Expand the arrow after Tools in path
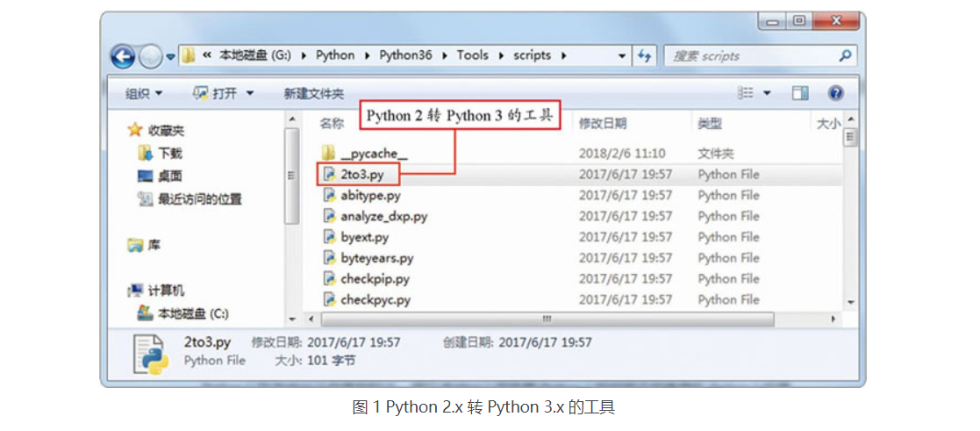The image size is (980, 431). [502, 55]
